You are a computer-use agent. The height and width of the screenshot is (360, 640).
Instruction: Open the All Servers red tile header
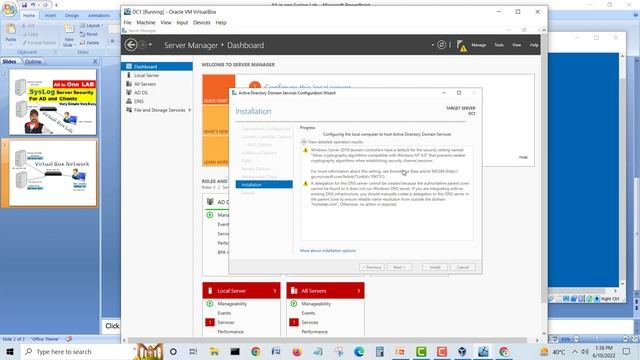point(325,291)
